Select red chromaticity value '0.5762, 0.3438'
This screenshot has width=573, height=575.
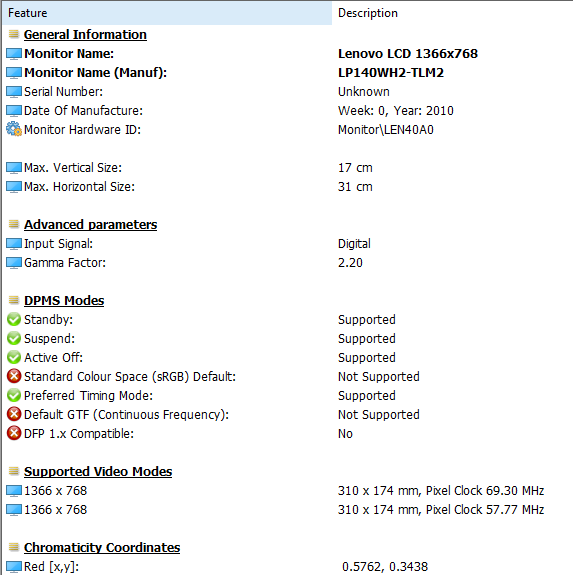click(385, 567)
